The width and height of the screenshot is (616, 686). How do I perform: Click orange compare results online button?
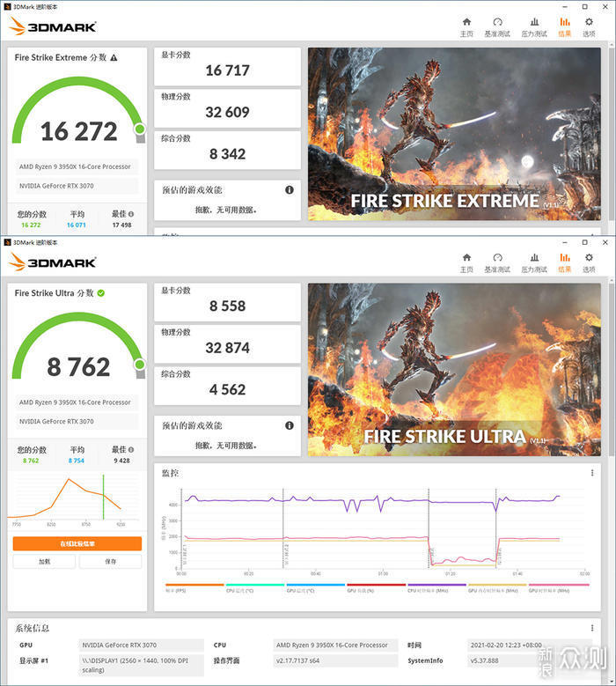(77, 543)
